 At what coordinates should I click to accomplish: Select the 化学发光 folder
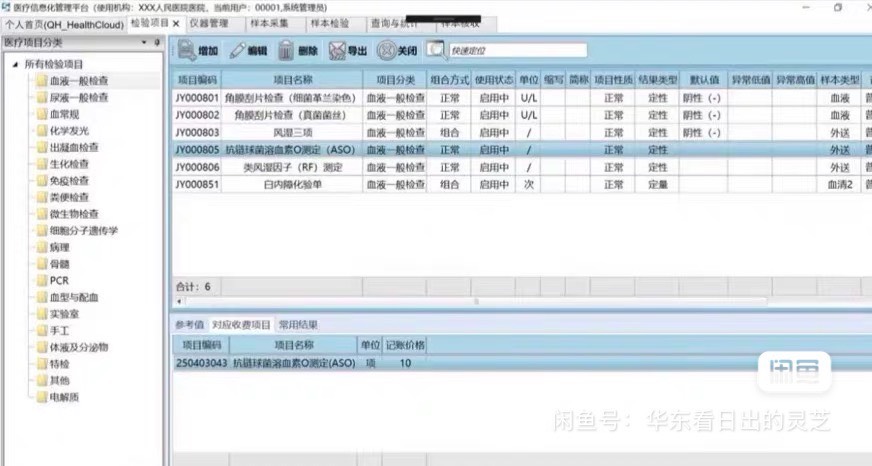coord(63,131)
